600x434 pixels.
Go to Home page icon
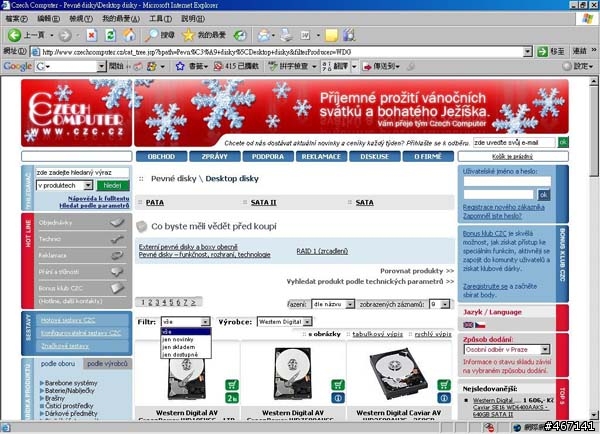tap(129, 35)
